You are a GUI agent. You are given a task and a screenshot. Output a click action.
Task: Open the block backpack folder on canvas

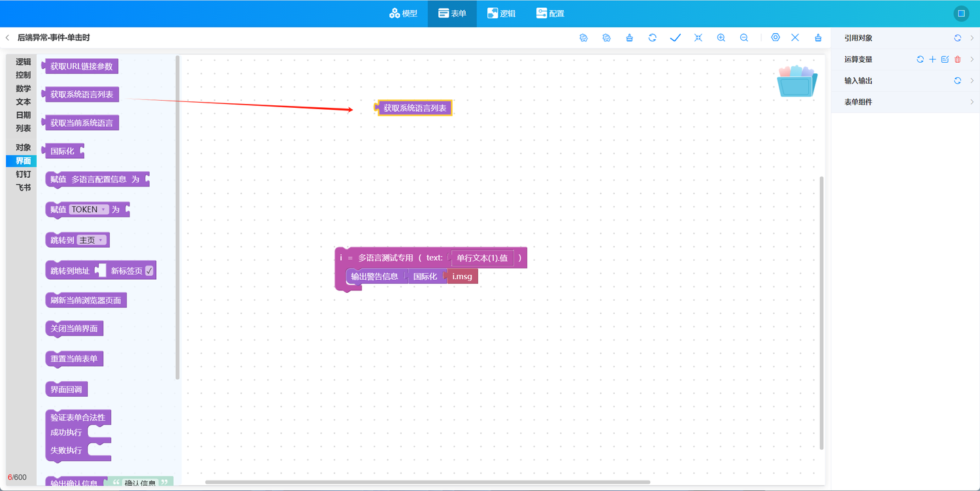[797, 82]
